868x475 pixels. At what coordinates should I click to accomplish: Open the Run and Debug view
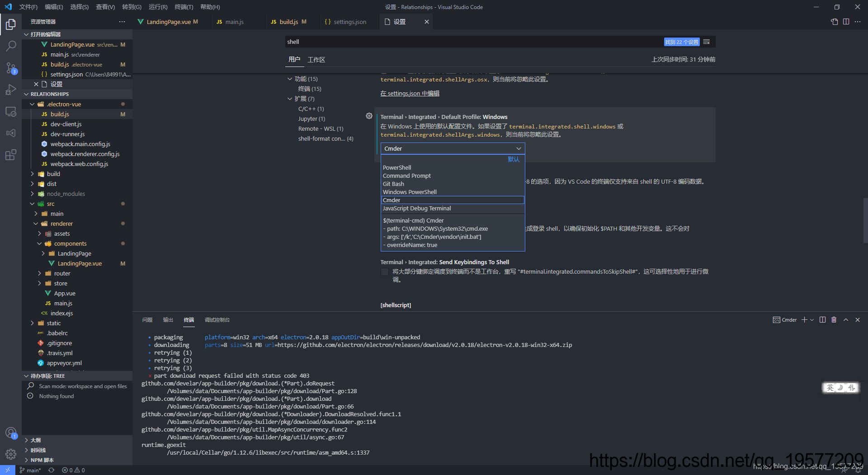pos(11,90)
